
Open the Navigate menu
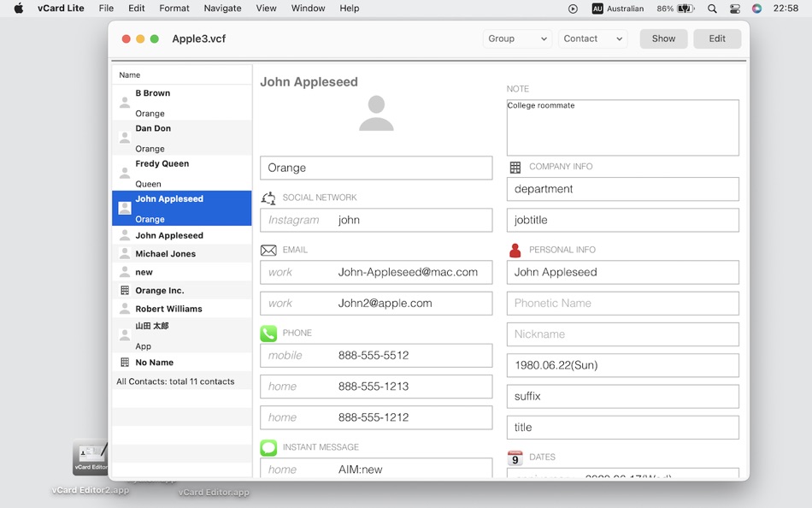(x=223, y=9)
